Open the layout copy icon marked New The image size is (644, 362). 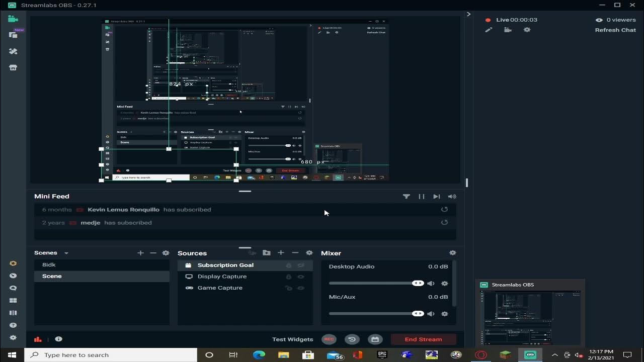(x=13, y=35)
